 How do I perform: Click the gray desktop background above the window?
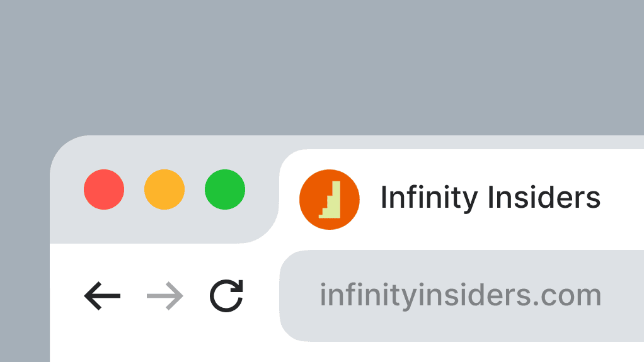click(322, 65)
